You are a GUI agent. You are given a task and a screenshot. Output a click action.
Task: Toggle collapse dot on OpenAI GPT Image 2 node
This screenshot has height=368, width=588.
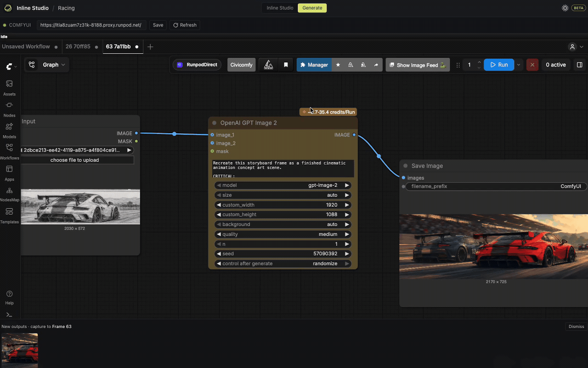215,123
